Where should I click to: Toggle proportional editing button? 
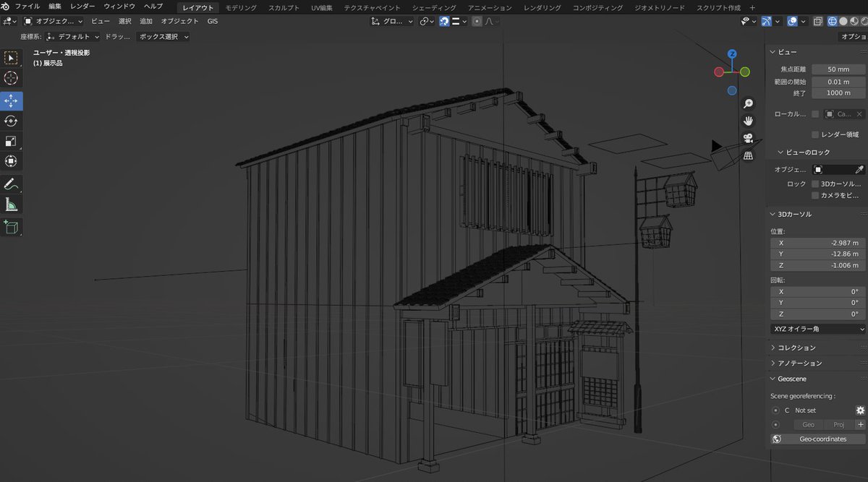pos(477,21)
